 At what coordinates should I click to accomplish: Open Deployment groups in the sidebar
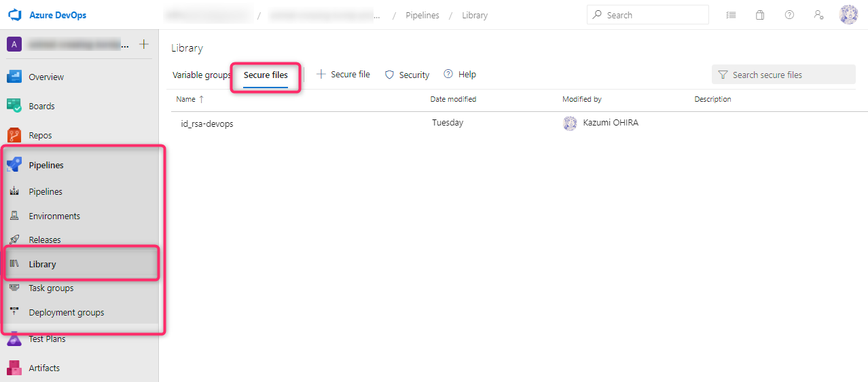coord(67,313)
